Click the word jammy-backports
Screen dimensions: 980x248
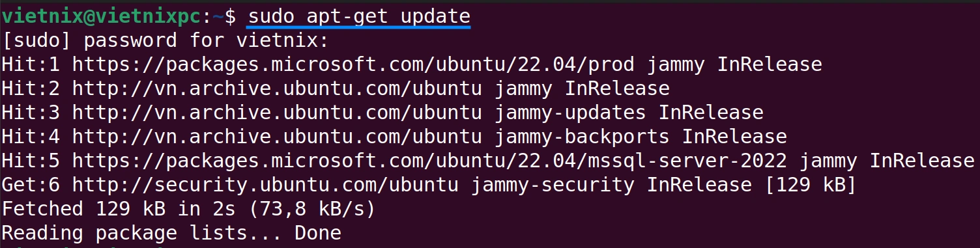(582, 137)
